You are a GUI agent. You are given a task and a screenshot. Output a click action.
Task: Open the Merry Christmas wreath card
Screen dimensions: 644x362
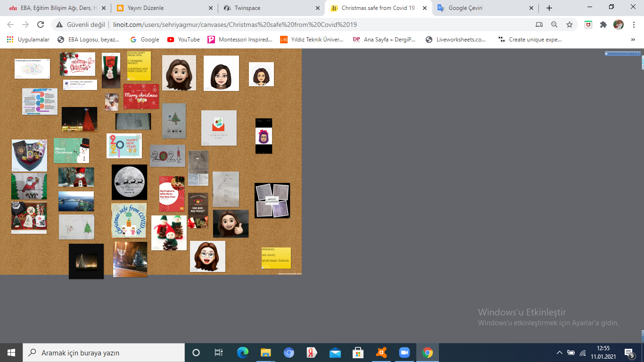77,64
